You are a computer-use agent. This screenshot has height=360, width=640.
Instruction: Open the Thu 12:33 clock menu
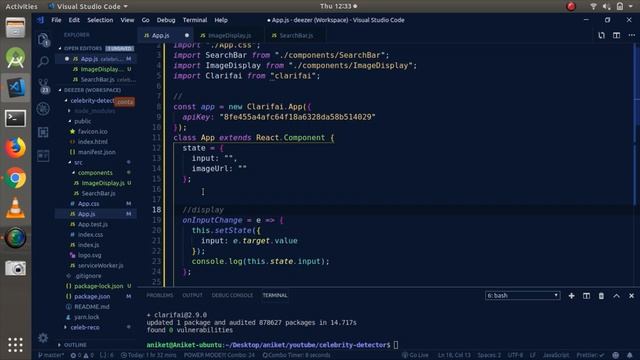pyautogui.click(x=338, y=6)
